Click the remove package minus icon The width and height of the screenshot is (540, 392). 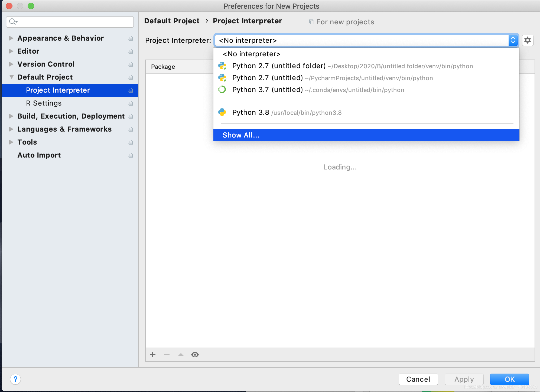pyautogui.click(x=167, y=355)
